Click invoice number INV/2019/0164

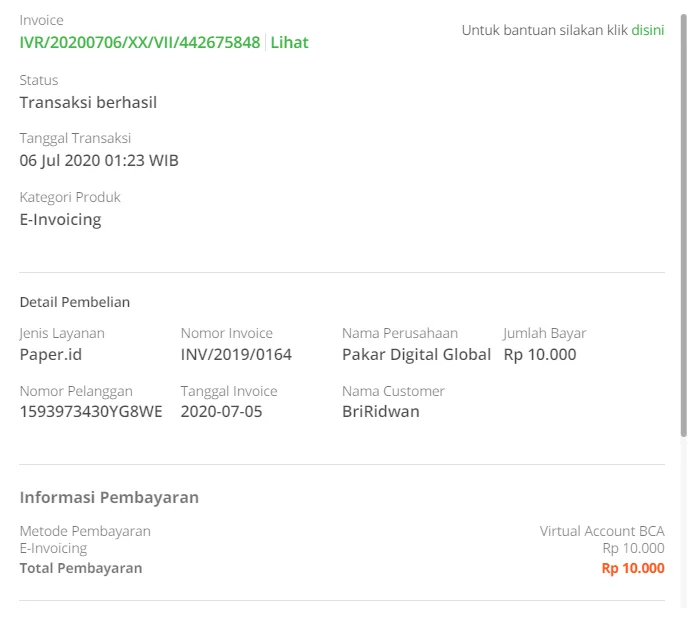[x=236, y=354]
